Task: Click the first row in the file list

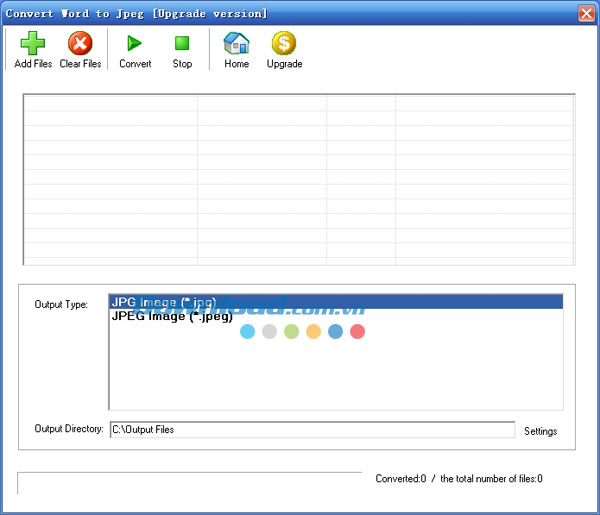Action: (x=298, y=104)
